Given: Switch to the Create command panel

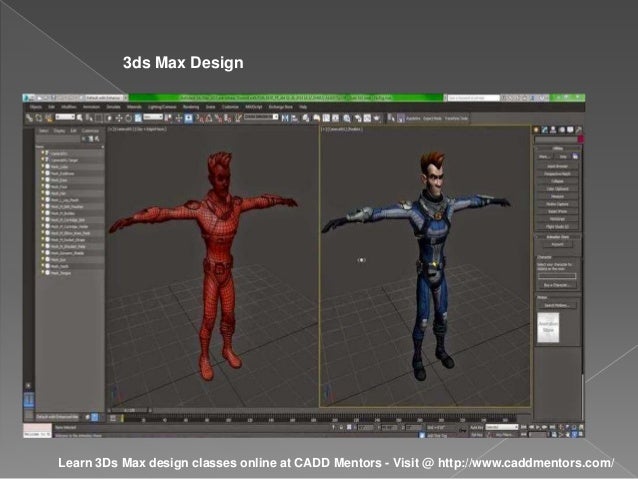Looking at the screenshot, I should point(536,130).
